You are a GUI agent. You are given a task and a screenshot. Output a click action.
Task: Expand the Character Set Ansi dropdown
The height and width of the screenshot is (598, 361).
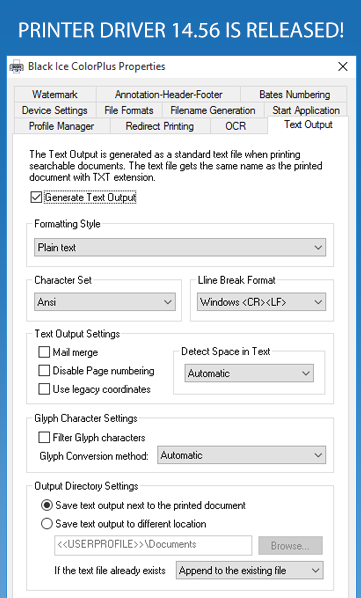(105, 302)
